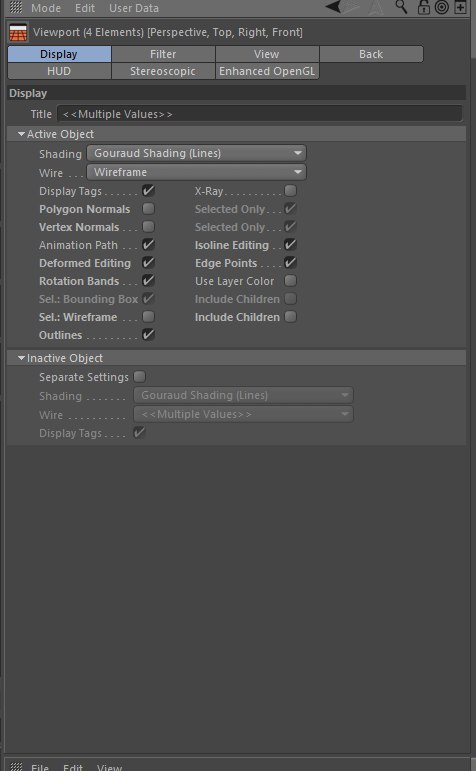Viewport: 476px width, 771px height.
Task: Enable the Separate Settings checkbox
Action: pos(140,377)
